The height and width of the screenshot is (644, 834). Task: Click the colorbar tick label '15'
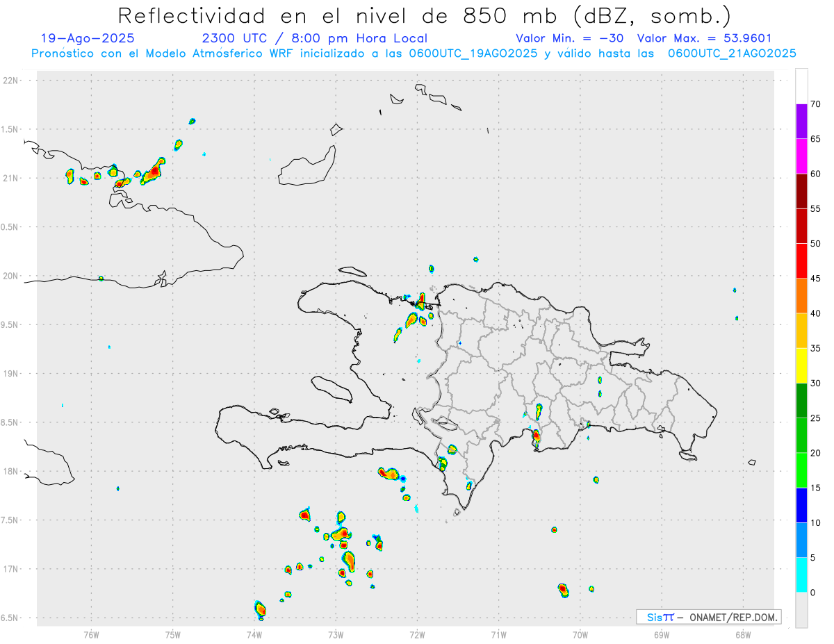(816, 488)
